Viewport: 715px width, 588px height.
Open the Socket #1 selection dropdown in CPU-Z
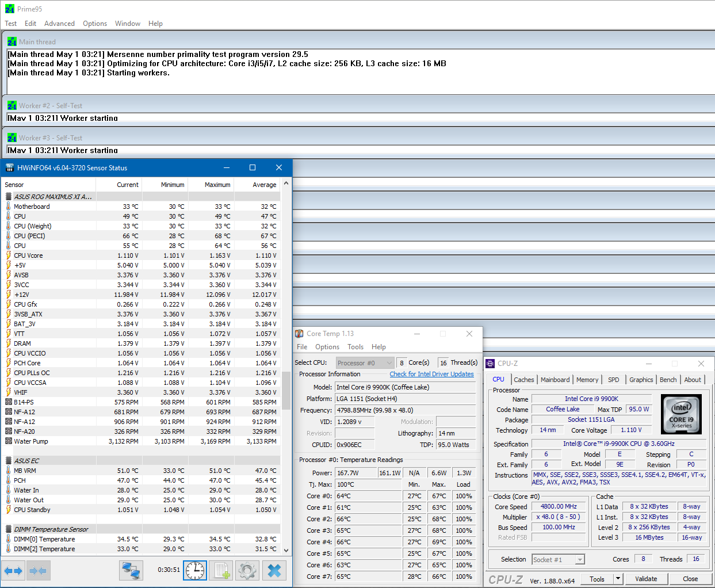pyautogui.click(x=558, y=559)
